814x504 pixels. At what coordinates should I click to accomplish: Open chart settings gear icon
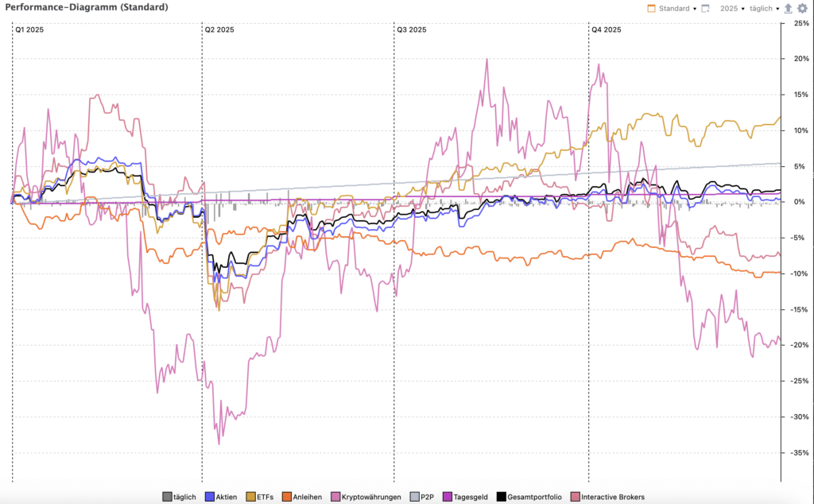802,8
